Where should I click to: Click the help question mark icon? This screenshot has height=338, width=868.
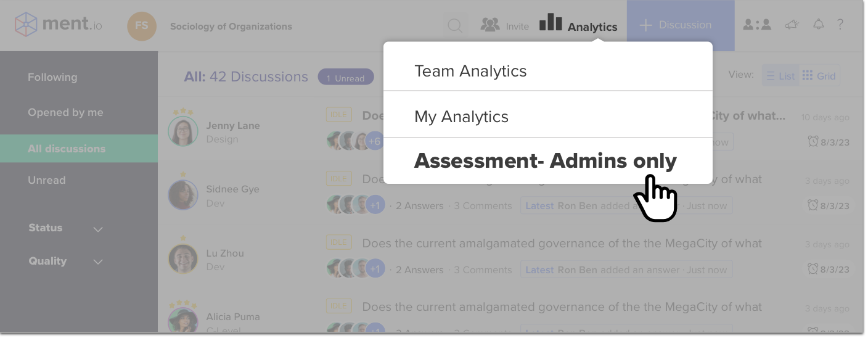[x=840, y=25]
